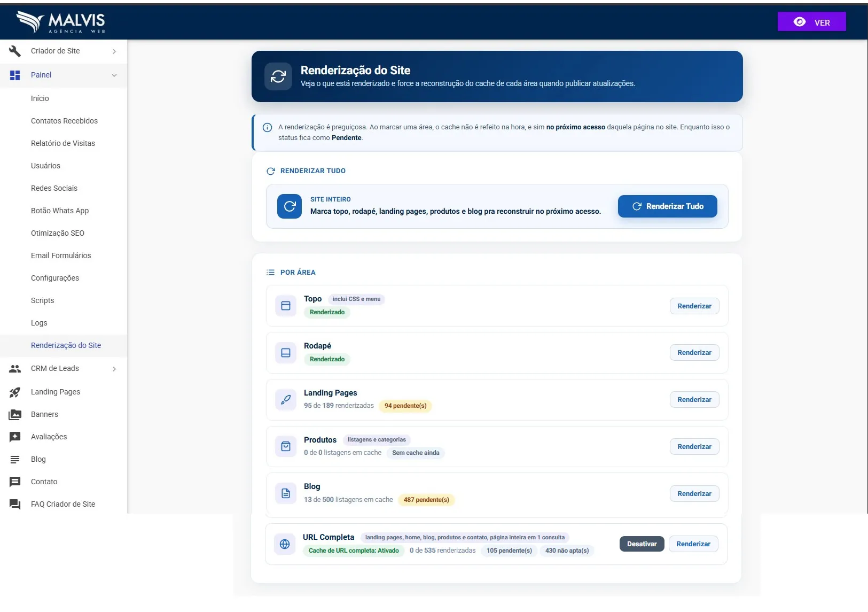Click the Rodapé Renderizado status badge
868x612 pixels.
(x=327, y=359)
